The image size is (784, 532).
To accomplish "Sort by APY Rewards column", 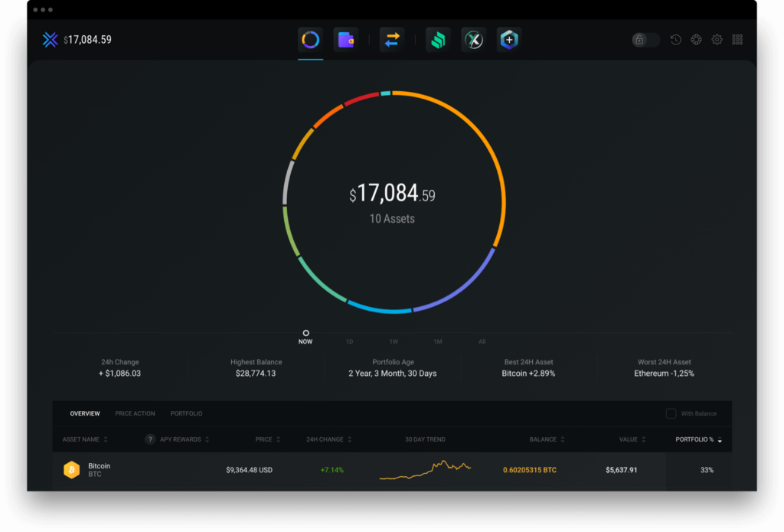I will pos(185,439).
